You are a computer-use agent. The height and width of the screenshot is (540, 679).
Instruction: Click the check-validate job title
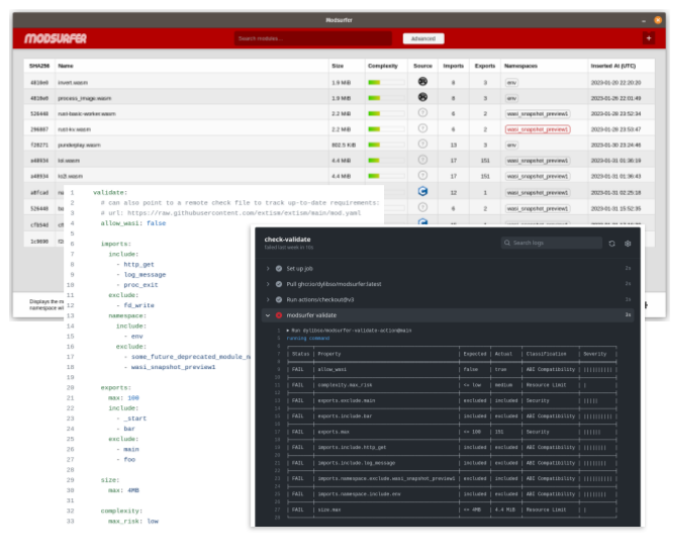pyautogui.click(x=288, y=239)
